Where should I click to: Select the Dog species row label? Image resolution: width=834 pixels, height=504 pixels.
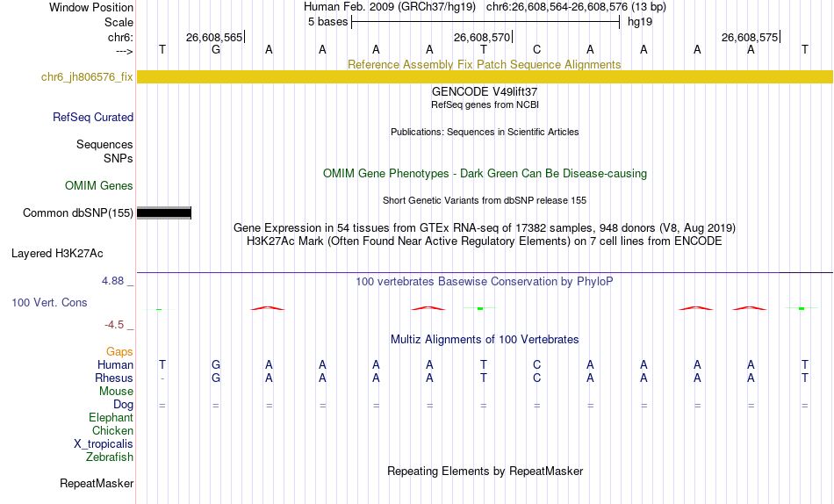pos(124,405)
